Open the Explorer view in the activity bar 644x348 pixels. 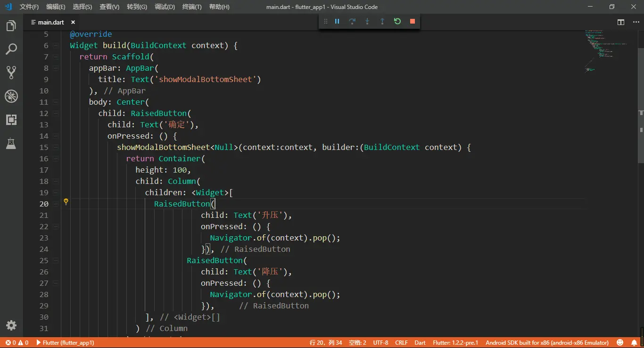point(11,26)
